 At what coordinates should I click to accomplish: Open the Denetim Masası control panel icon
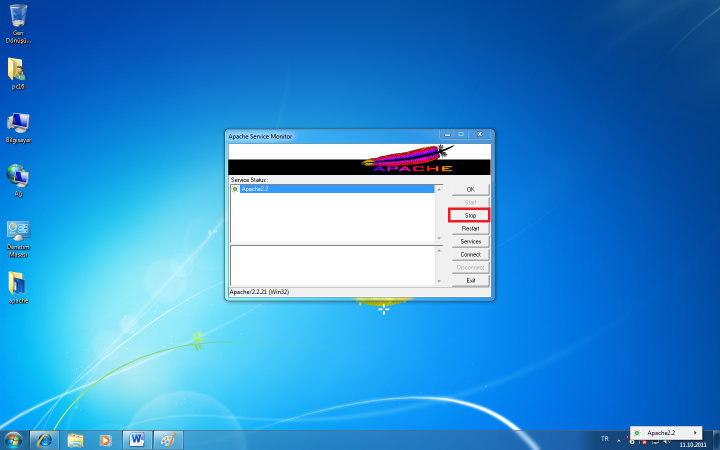click(18, 231)
